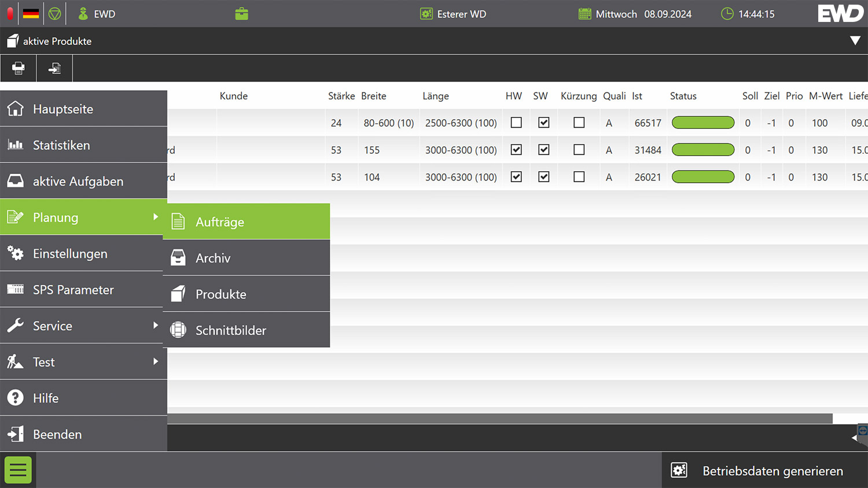Expand the aktive Produkte dropdown arrow
Screen dimensions: 868x488
pos(855,40)
